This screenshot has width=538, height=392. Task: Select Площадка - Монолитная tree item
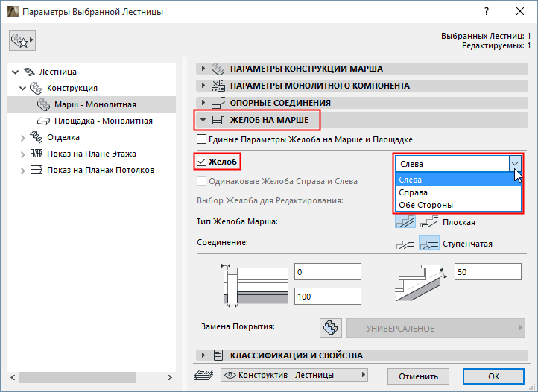tap(91, 121)
